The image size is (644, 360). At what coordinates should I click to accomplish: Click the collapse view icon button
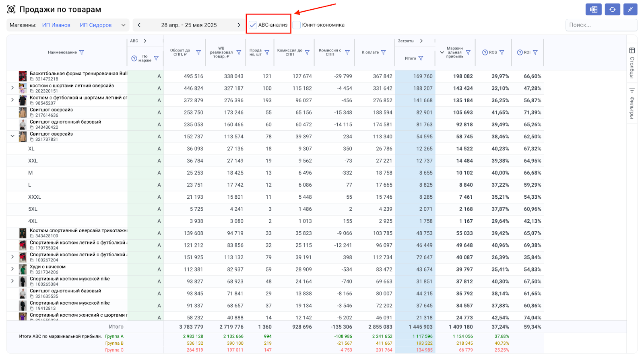(x=630, y=9)
